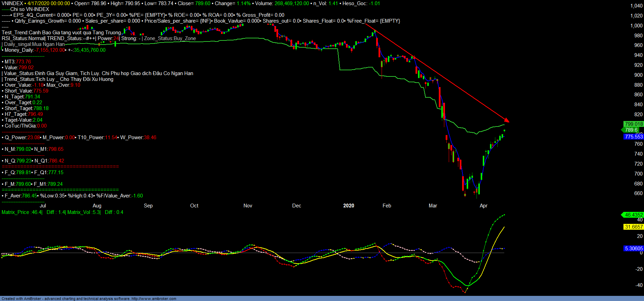
Task: Click the Mar month label
Action: pos(433,206)
